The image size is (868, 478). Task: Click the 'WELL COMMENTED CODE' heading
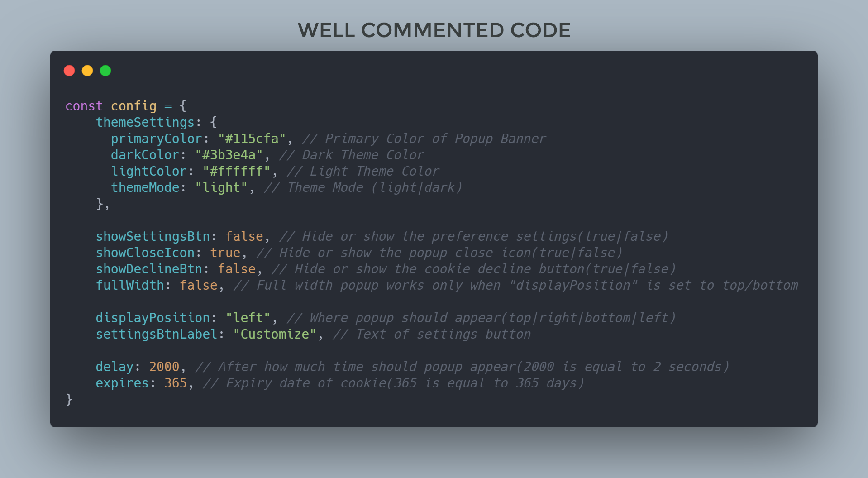point(434,30)
